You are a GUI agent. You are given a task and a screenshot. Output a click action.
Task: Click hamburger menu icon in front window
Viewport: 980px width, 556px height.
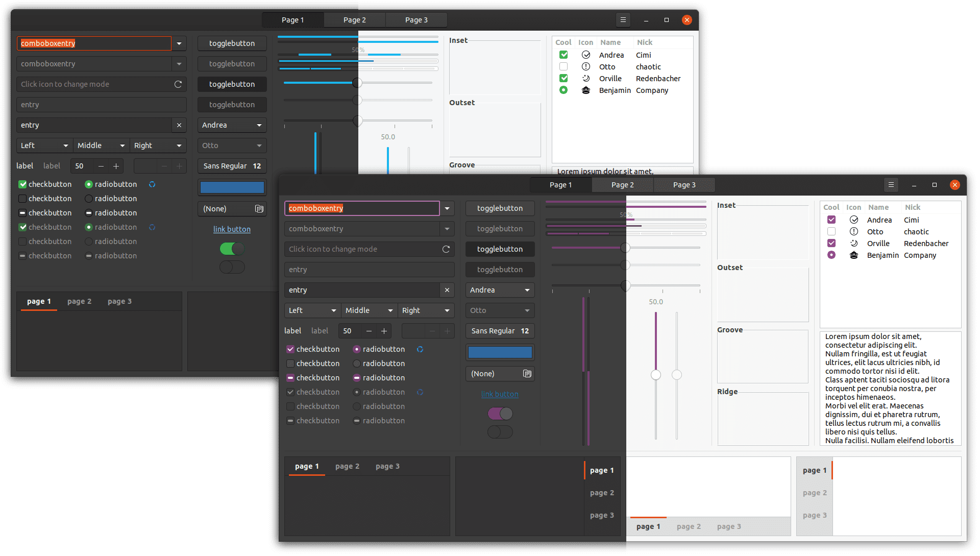(891, 185)
